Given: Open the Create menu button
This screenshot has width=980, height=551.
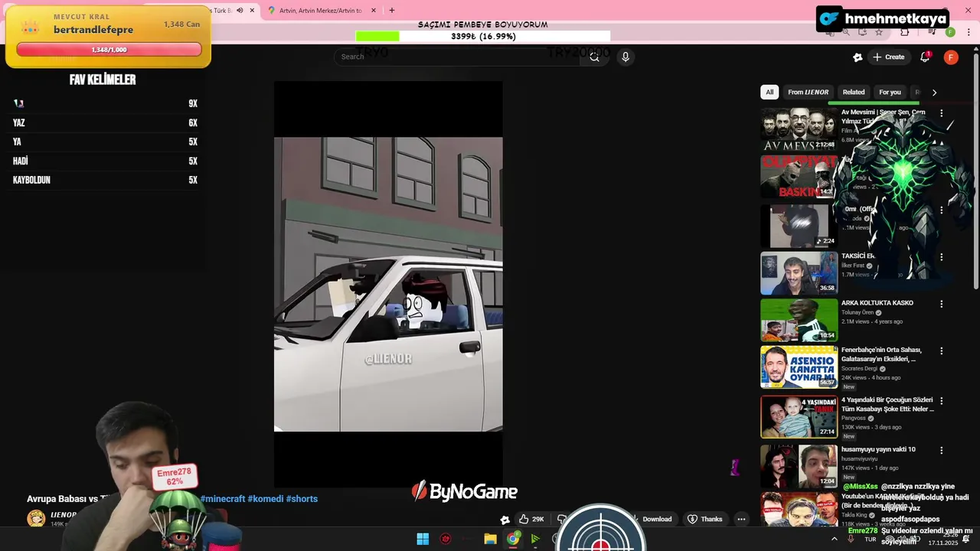Looking at the screenshot, I should (889, 57).
